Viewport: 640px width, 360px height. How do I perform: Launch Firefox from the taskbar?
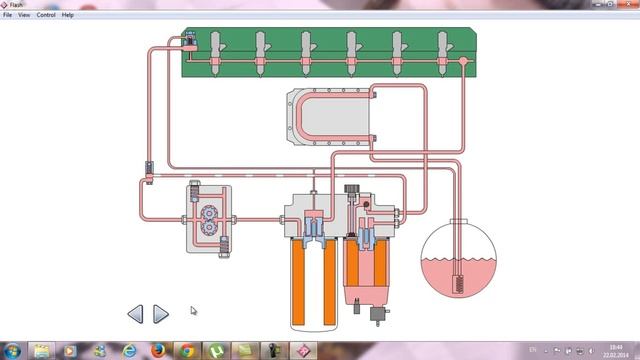158,351
